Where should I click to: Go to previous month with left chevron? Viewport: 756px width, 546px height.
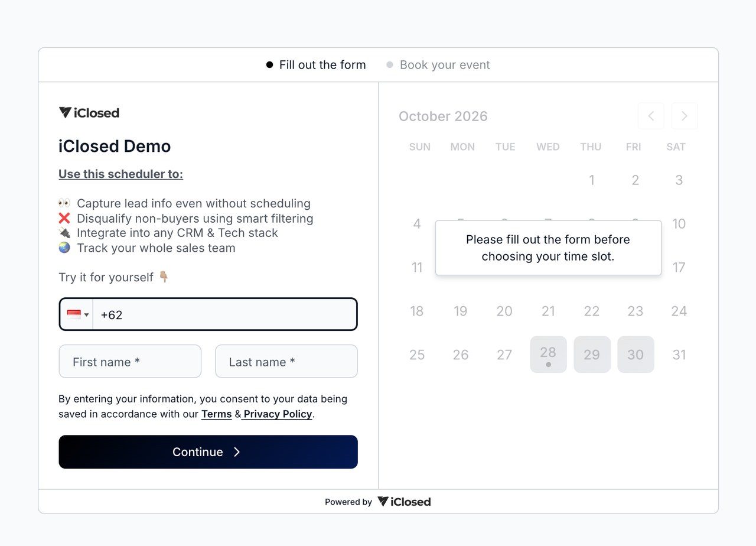tap(651, 116)
